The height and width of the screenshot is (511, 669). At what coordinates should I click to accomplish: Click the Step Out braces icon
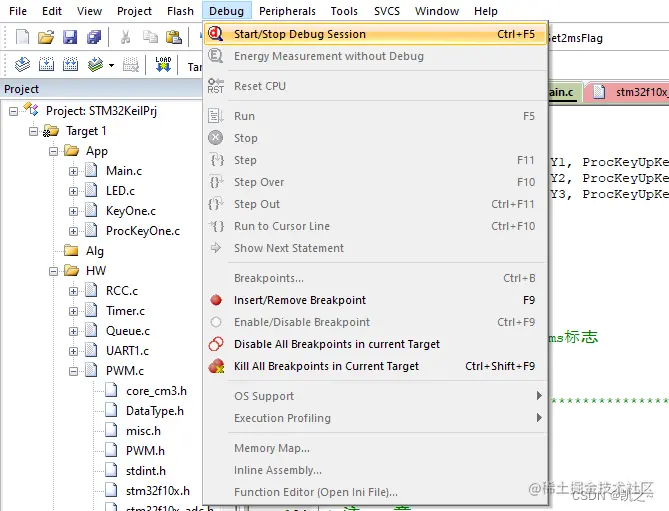point(216,204)
